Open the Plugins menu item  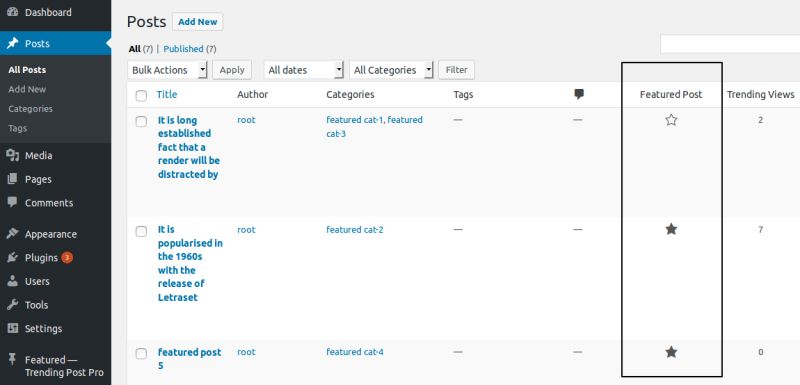pos(55,258)
